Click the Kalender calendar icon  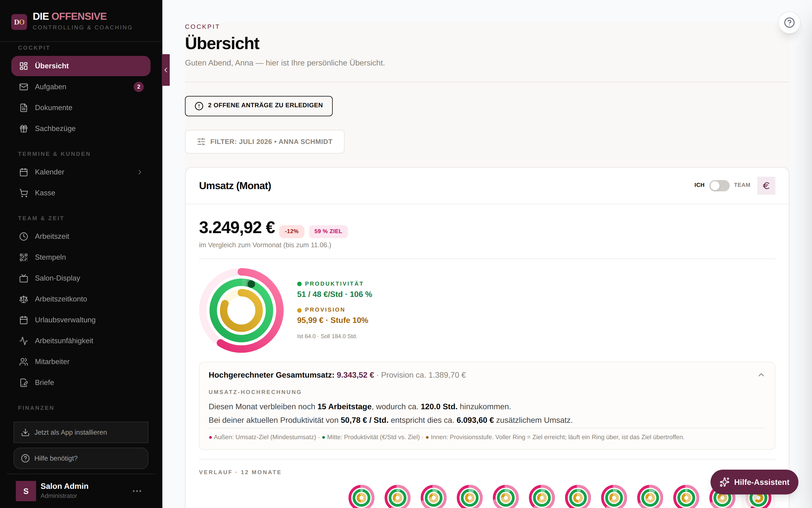(23, 172)
